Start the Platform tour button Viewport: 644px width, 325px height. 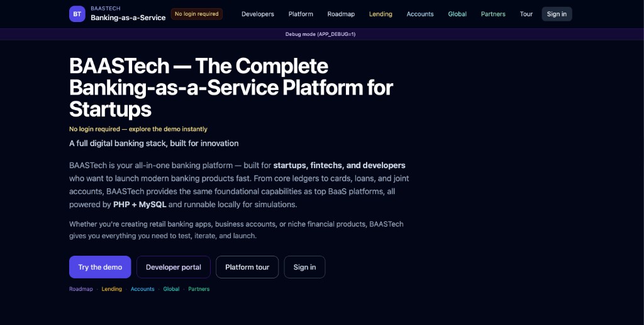tap(247, 267)
